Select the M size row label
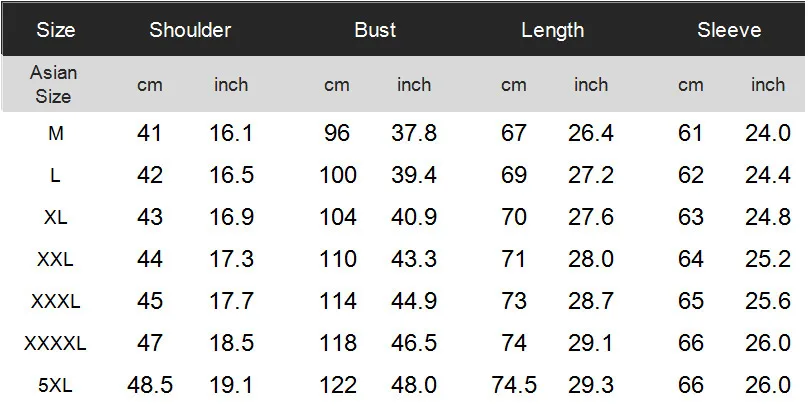The height and width of the screenshot is (407, 808). tap(56, 134)
